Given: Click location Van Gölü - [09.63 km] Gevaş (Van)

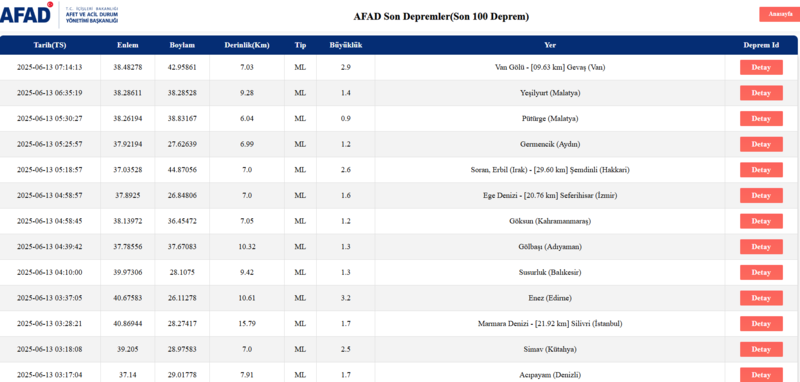Looking at the screenshot, I should [x=550, y=67].
